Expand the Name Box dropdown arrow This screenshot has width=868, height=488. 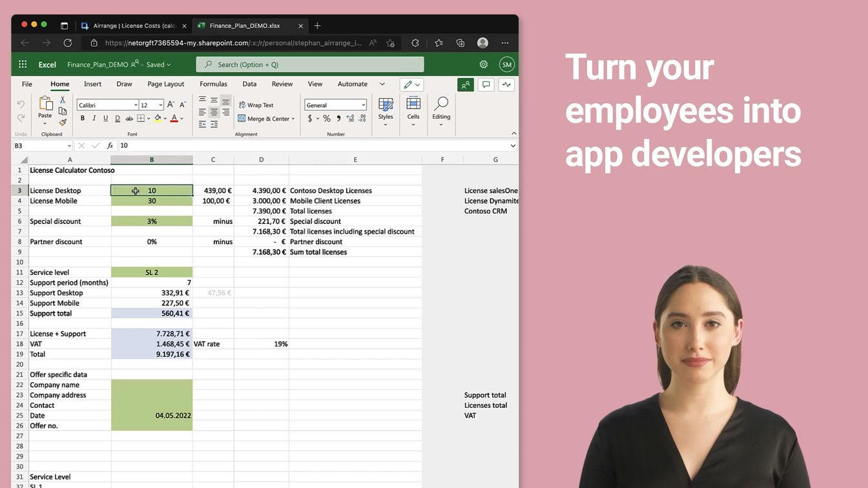pos(69,146)
